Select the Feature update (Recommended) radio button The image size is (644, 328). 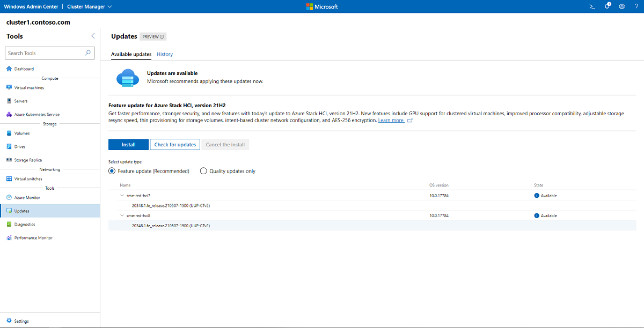click(112, 170)
